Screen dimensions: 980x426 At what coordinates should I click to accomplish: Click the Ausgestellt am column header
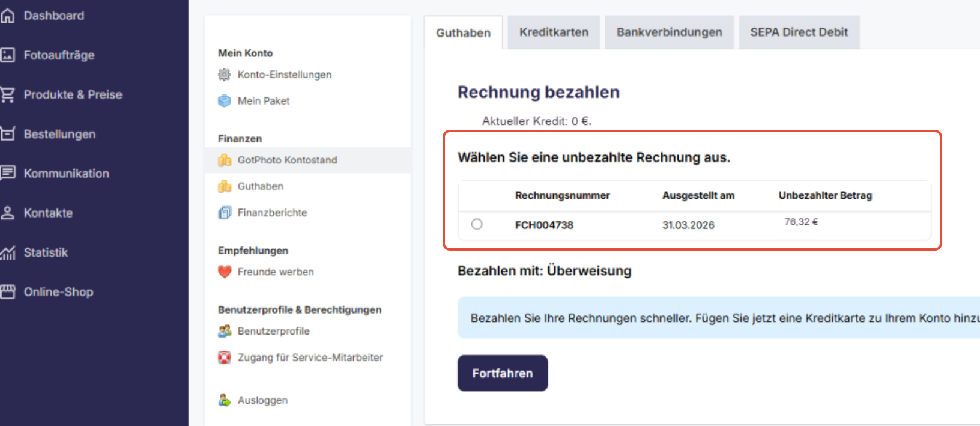tap(698, 195)
